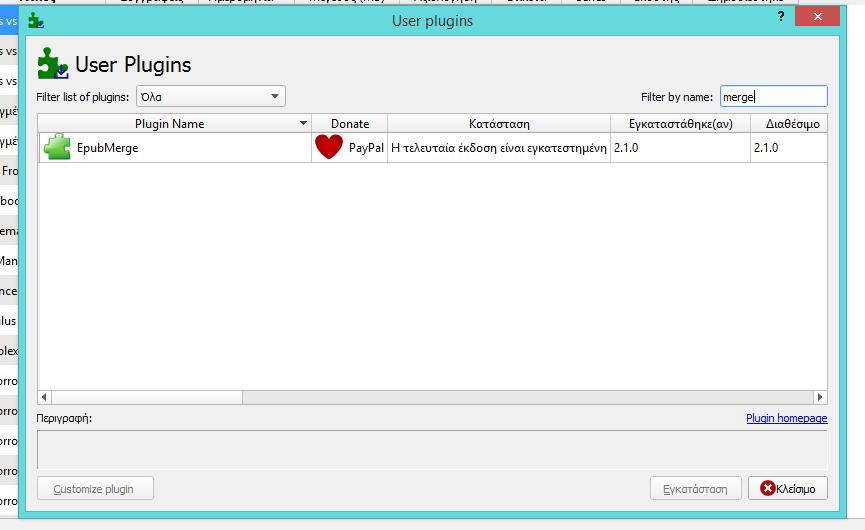Screen dimensions: 865x530
Task: Select the EpubMerge plugin row
Action: pos(432,148)
